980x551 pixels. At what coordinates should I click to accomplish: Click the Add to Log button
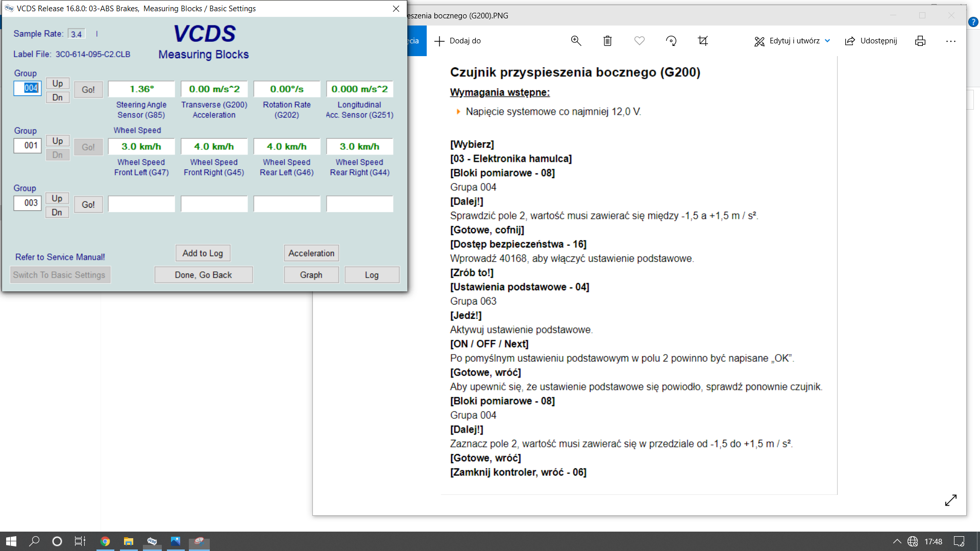click(x=203, y=253)
